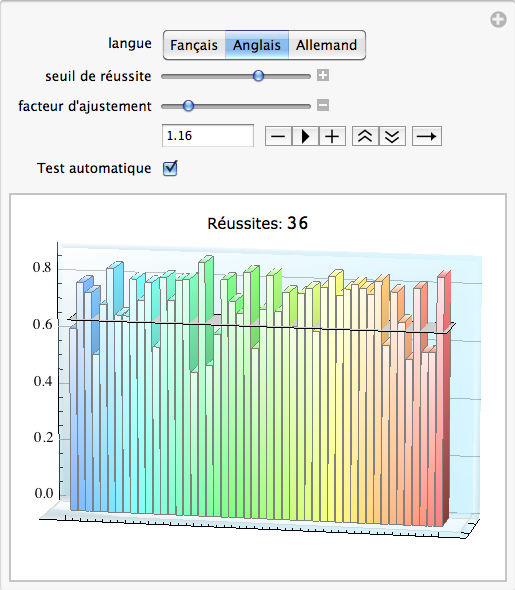This screenshot has height=590, width=515.
Task: Slow animation with double down chevrons
Action: pyautogui.click(x=392, y=136)
